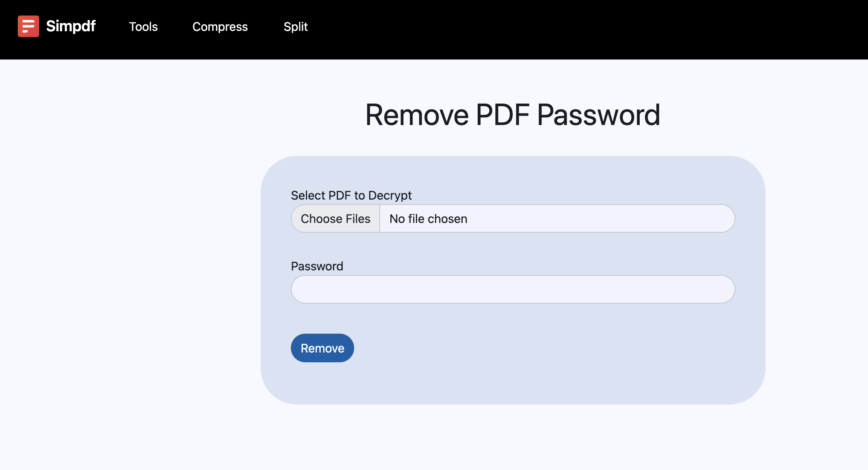Select the Simpdf brand name text
Image resolution: width=868 pixels, height=470 pixels.
(x=70, y=26)
